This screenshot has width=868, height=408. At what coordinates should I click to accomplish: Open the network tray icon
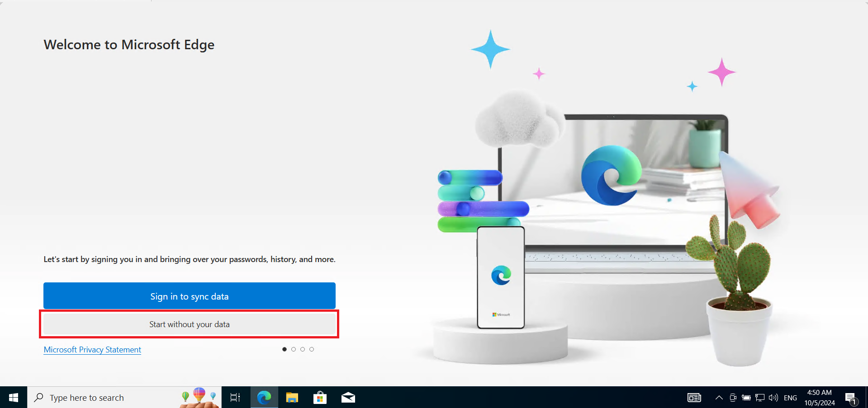760,397
